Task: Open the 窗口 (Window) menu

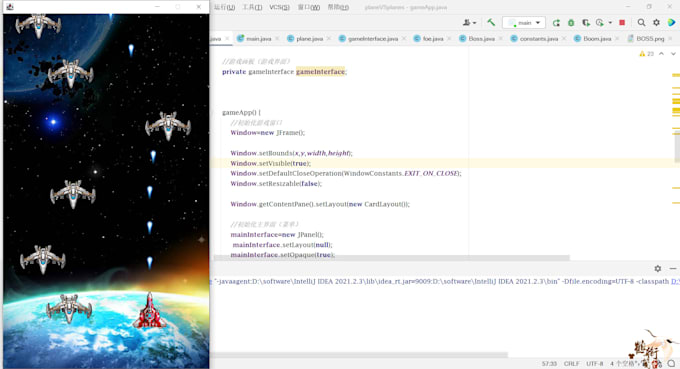Action: point(309,7)
